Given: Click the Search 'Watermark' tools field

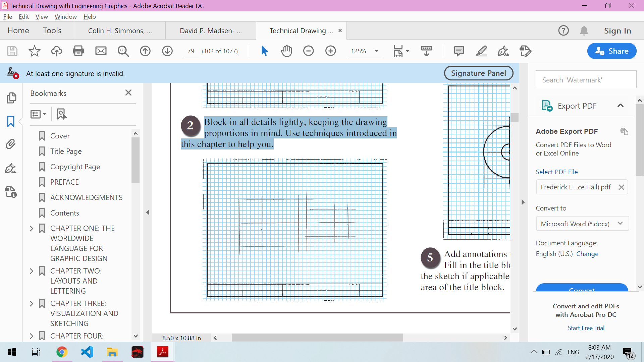Looking at the screenshot, I should point(586,80).
